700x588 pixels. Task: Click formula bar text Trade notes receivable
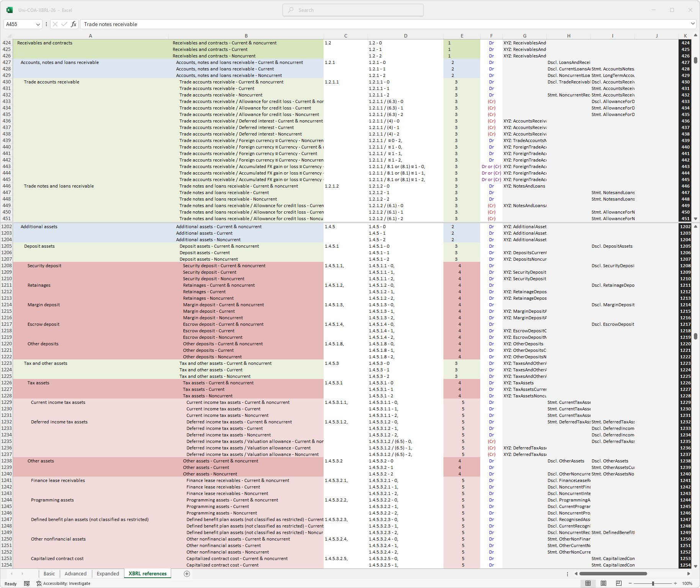[111, 24]
